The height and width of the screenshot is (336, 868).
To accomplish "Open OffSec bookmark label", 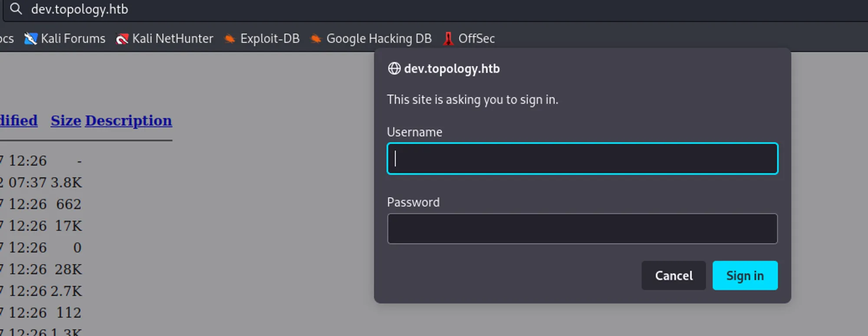I will (477, 39).
